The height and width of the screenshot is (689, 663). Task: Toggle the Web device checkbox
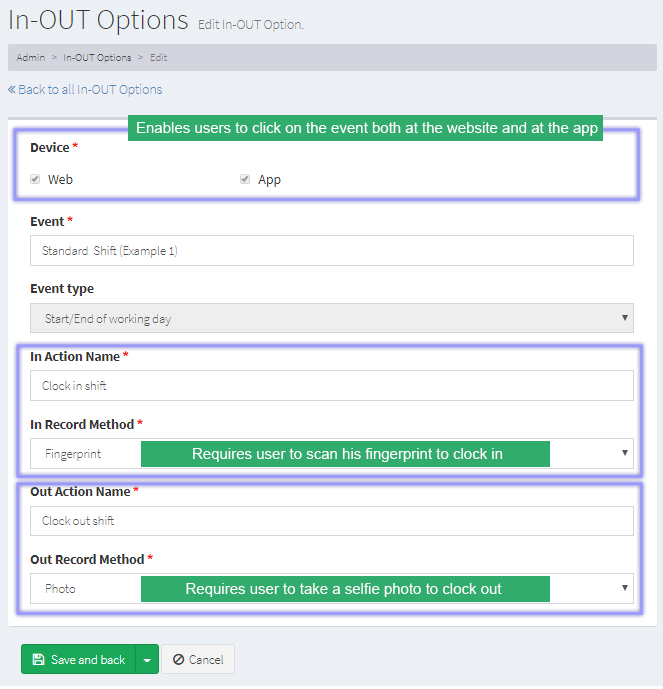(x=36, y=180)
